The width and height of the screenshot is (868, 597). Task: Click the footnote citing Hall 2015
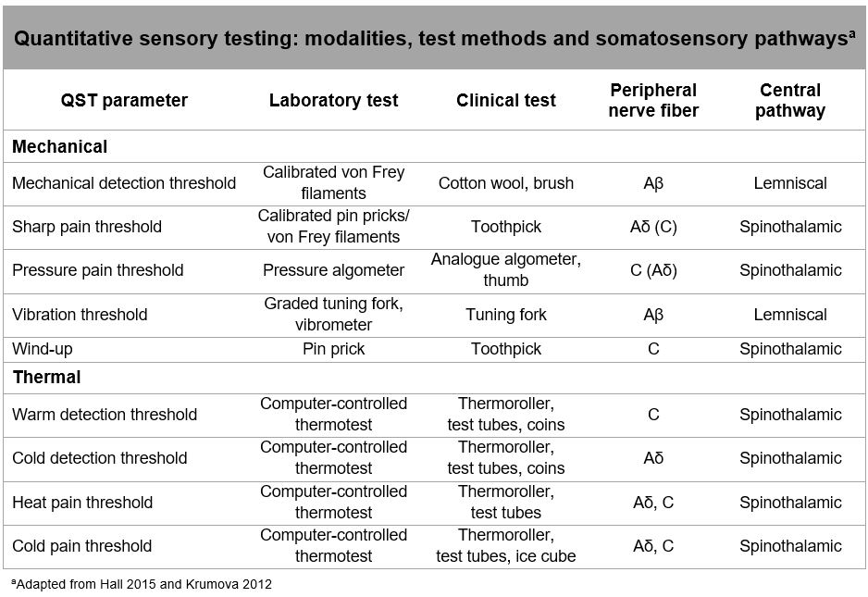click(142, 584)
